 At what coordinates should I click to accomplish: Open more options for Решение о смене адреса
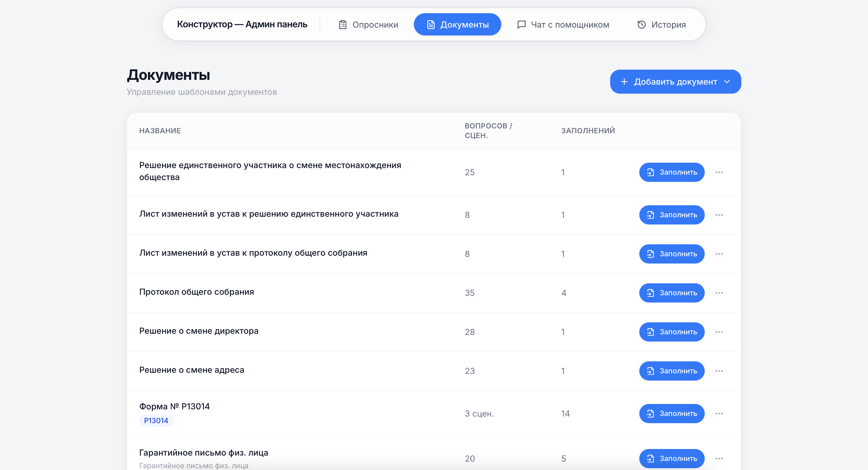[x=719, y=371]
